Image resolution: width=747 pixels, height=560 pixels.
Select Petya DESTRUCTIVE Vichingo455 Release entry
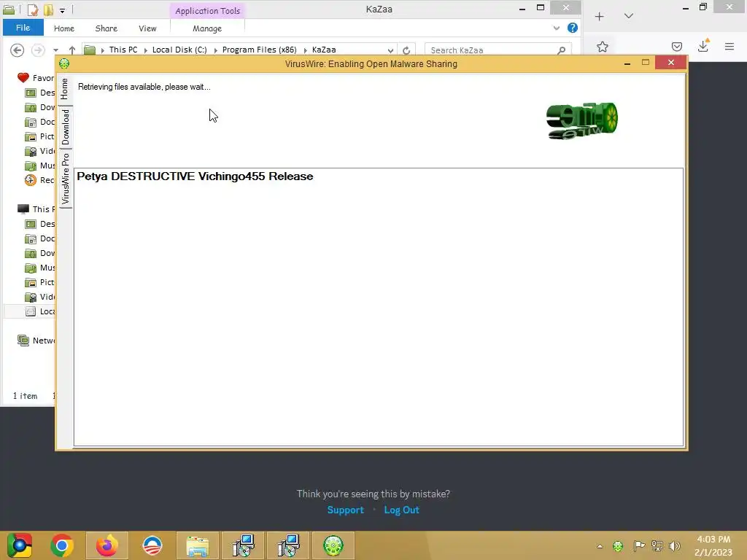195,176
